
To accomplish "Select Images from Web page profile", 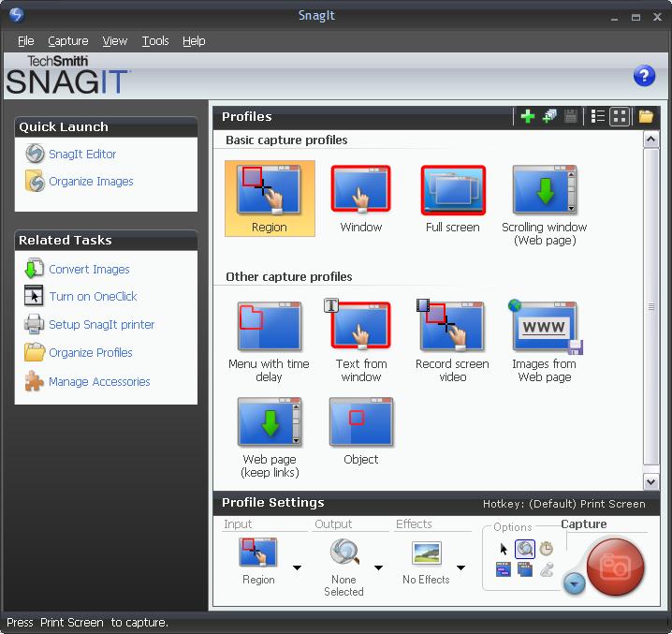I will [x=545, y=341].
